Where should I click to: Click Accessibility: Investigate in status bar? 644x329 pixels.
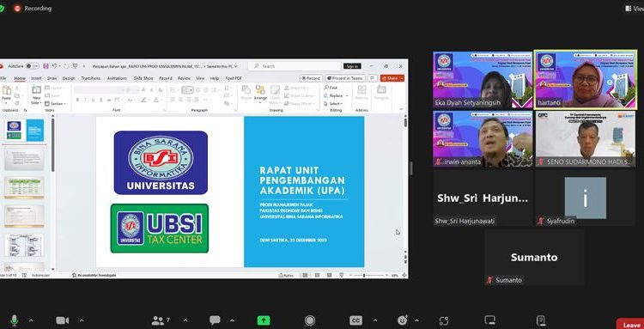point(94,275)
